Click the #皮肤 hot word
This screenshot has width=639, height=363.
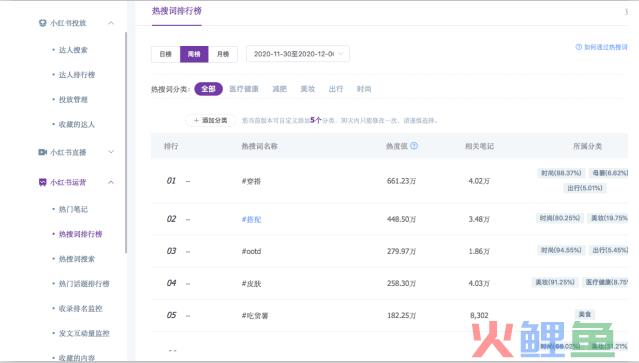[251, 283]
